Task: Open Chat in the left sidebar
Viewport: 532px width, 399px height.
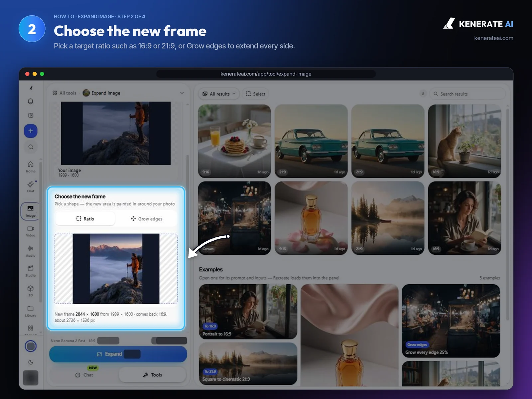Action: point(31,187)
